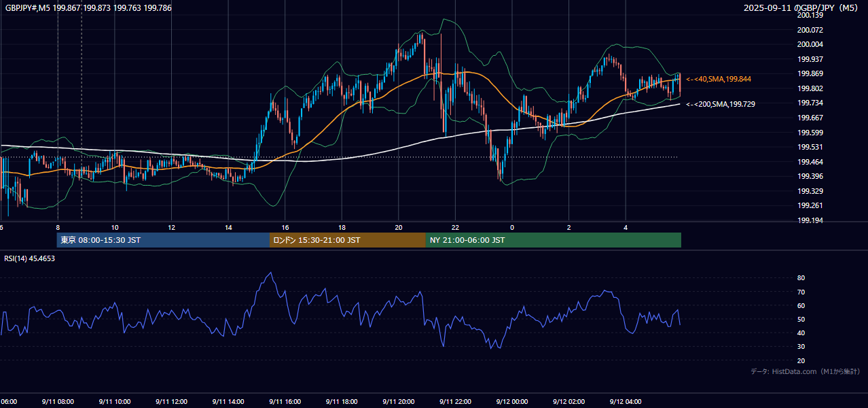Click the '2025-09-11 のGBP/JPY (M5)' chart title
The image size is (868, 408).
tap(802, 8)
